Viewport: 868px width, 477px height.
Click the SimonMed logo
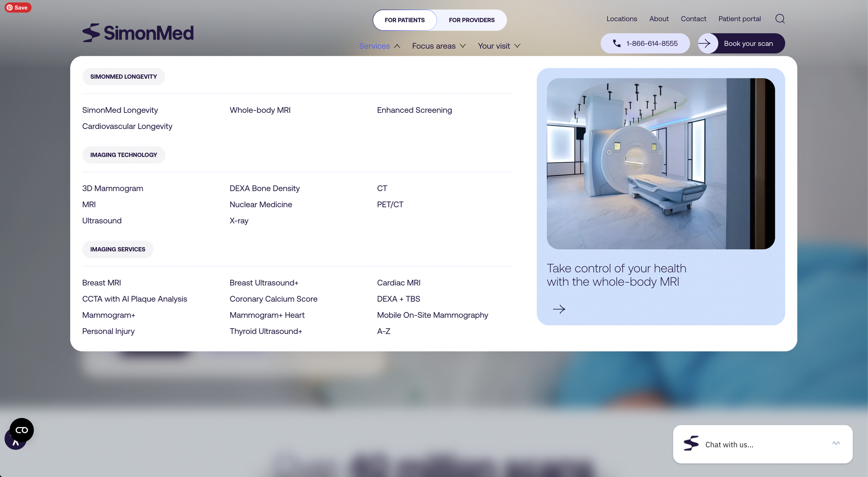point(138,33)
